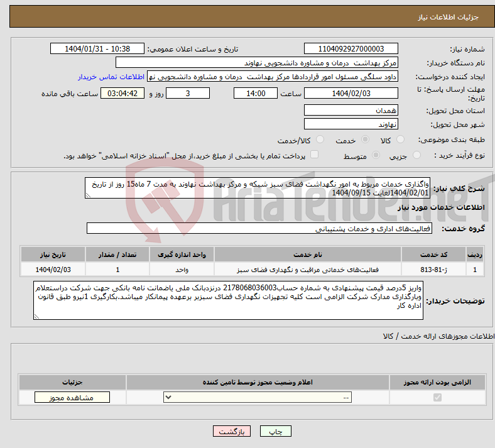Viewport: 495px width, 448px height.
Task: Click the اطلاعات مجوزهای ارائه خدمت heading
Action: pyautogui.click(x=439, y=336)
